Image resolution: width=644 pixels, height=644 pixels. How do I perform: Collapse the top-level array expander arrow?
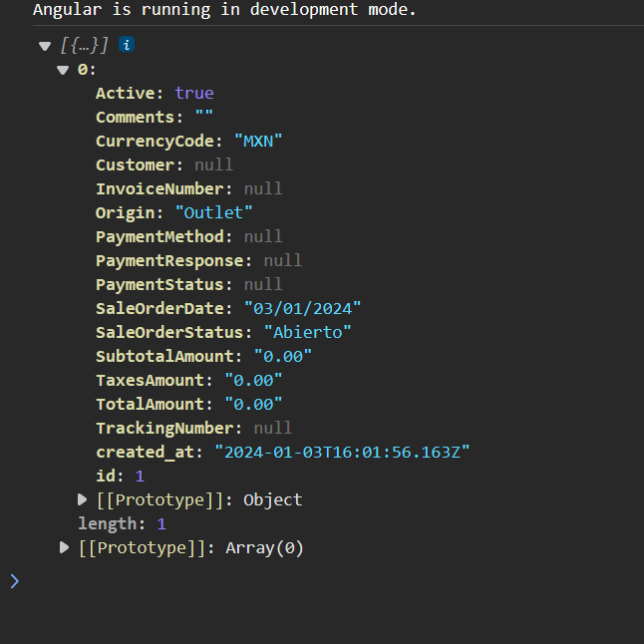[x=44, y=46]
